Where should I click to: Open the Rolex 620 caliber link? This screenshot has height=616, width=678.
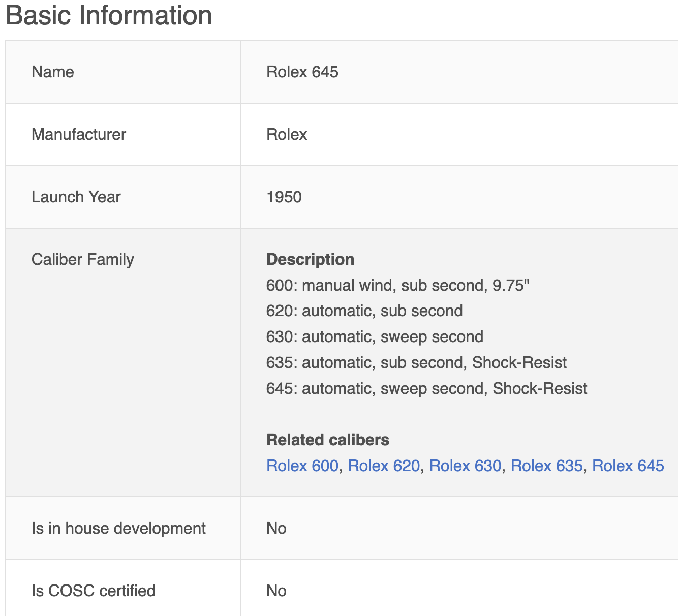point(384,466)
